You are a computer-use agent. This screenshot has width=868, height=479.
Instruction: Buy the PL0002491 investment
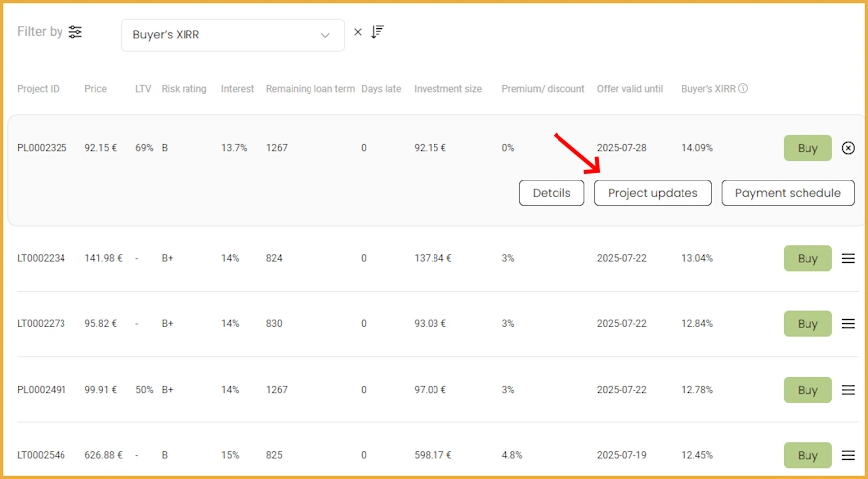[807, 390]
